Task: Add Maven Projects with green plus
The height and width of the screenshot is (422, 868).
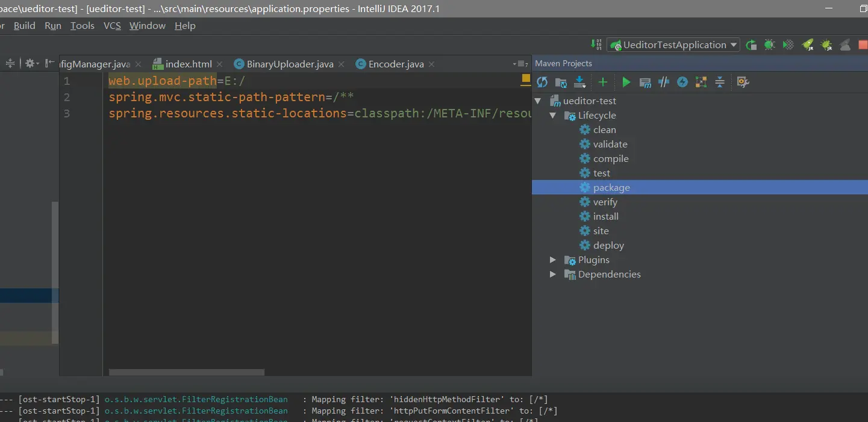Action: (x=602, y=82)
